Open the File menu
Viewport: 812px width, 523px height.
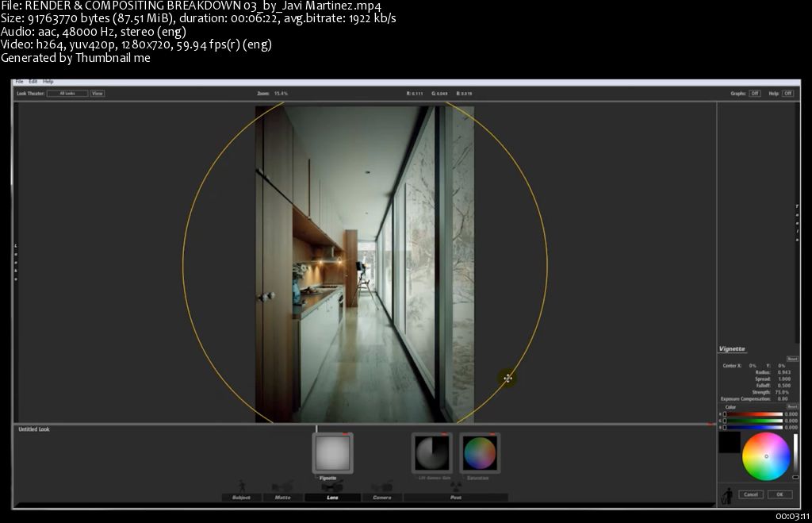(19, 82)
